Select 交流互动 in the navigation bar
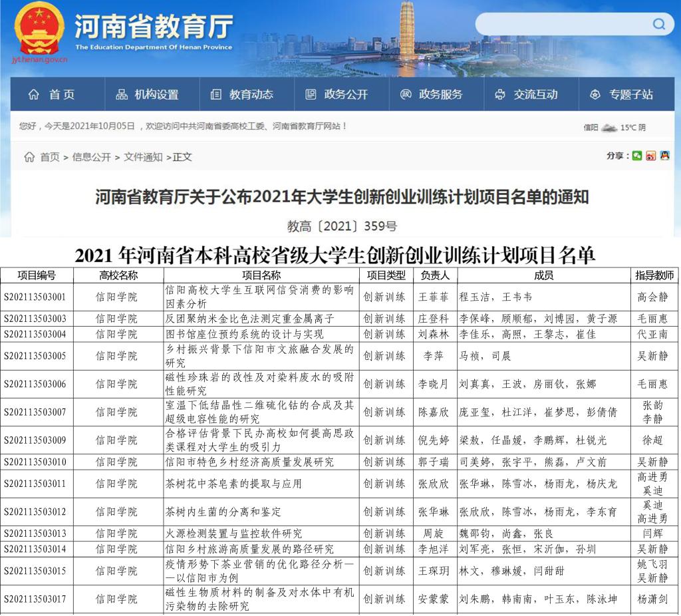This screenshot has height=616, width=681. [x=527, y=94]
